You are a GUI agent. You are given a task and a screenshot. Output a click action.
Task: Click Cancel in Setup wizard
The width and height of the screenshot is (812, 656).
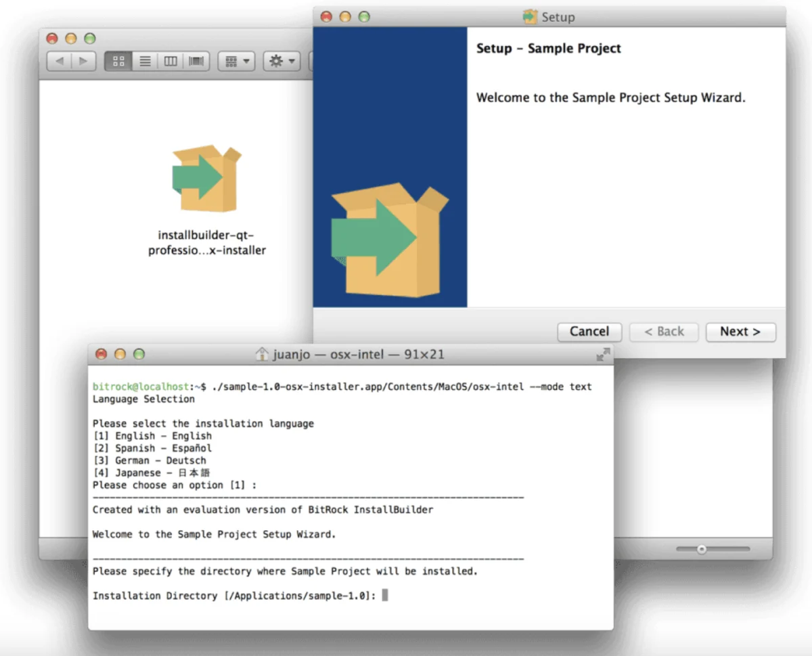point(589,332)
